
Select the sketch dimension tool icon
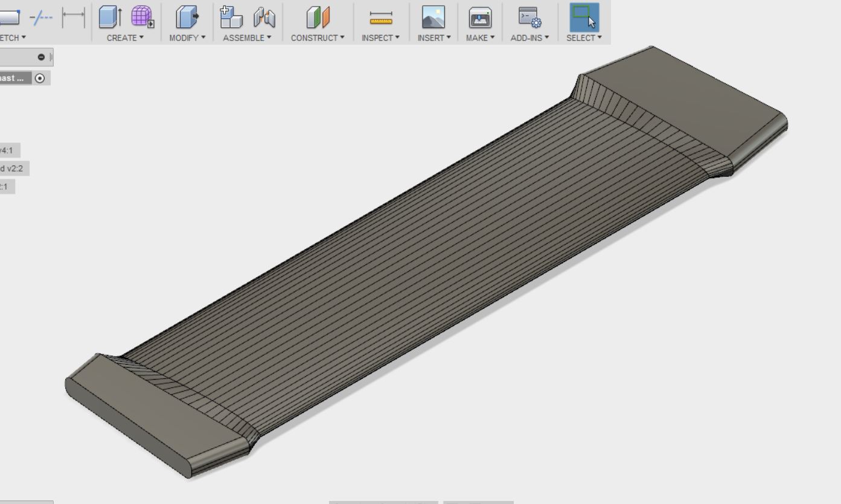pyautogui.click(x=74, y=18)
